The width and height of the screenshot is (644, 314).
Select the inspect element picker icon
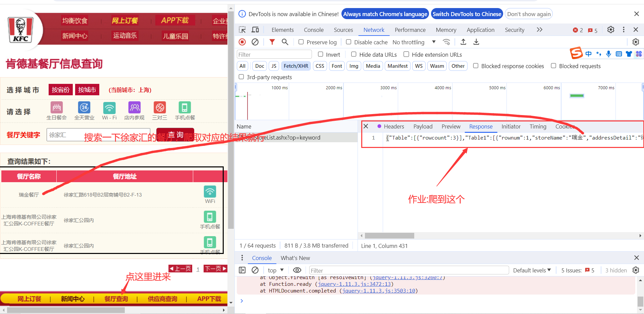point(242,30)
